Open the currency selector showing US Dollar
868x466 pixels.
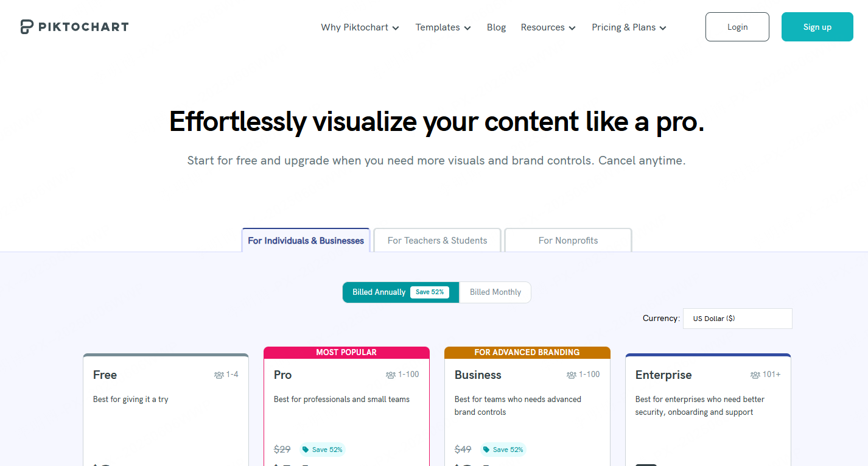pos(737,318)
